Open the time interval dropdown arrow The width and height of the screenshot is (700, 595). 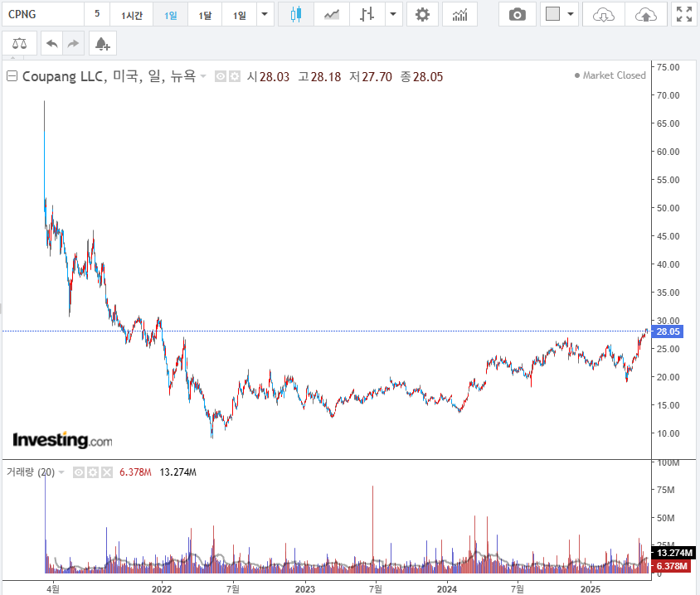pyautogui.click(x=265, y=15)
